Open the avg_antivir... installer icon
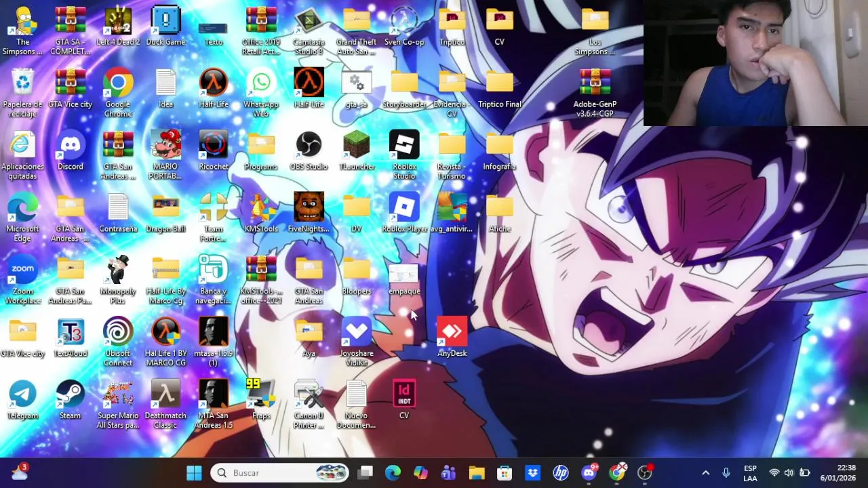The image size is (868, 488). (452, 213)
